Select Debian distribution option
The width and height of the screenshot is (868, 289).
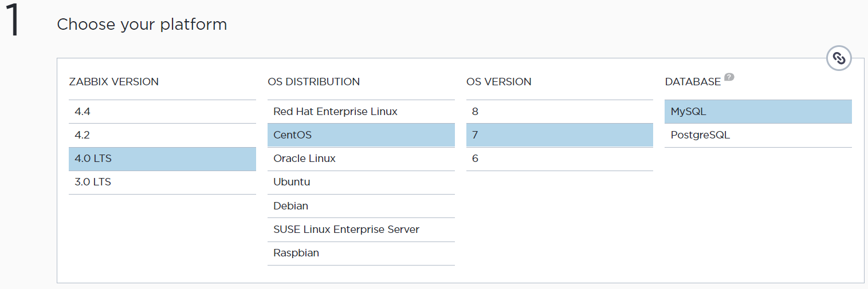point(360,206)
